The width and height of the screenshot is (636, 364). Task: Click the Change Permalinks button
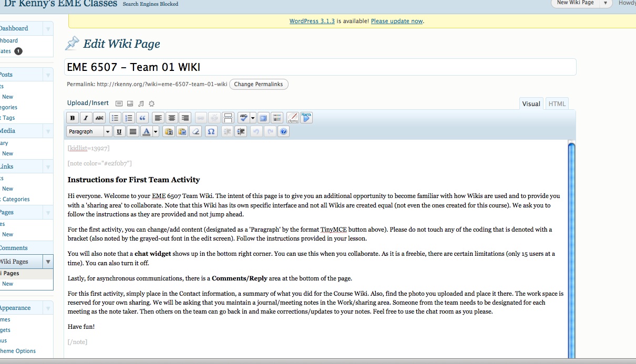click(x=259, y=85)
